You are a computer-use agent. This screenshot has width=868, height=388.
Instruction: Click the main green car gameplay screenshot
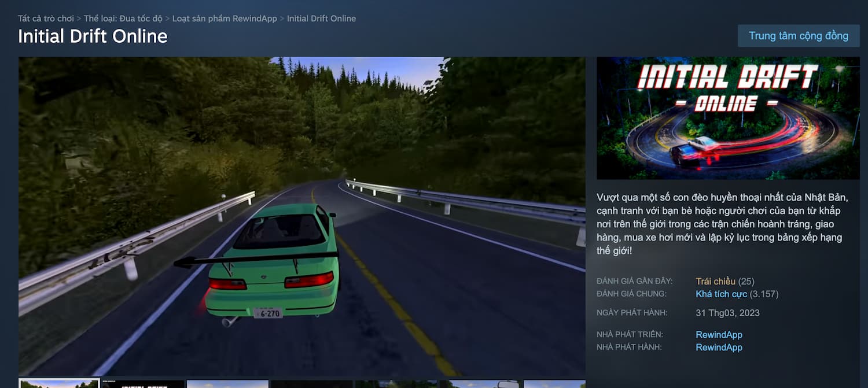[x=302, y=216]
